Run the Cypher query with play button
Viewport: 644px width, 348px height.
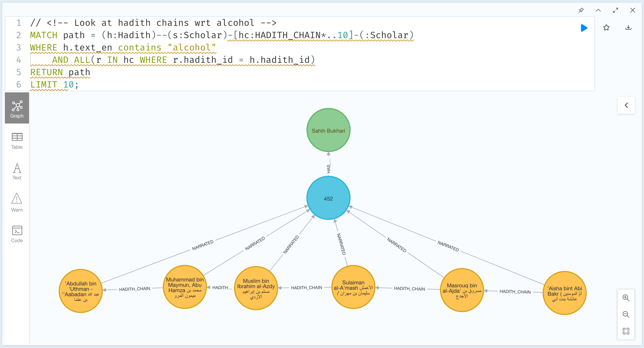tap(584, 28)
